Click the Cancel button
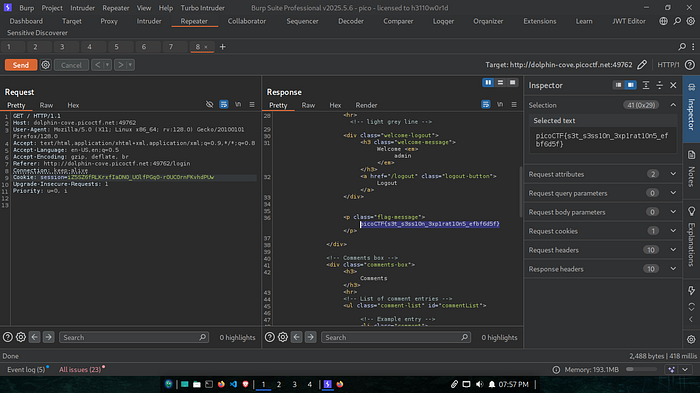This screenshot has width=700, height=393. [71, 65]
